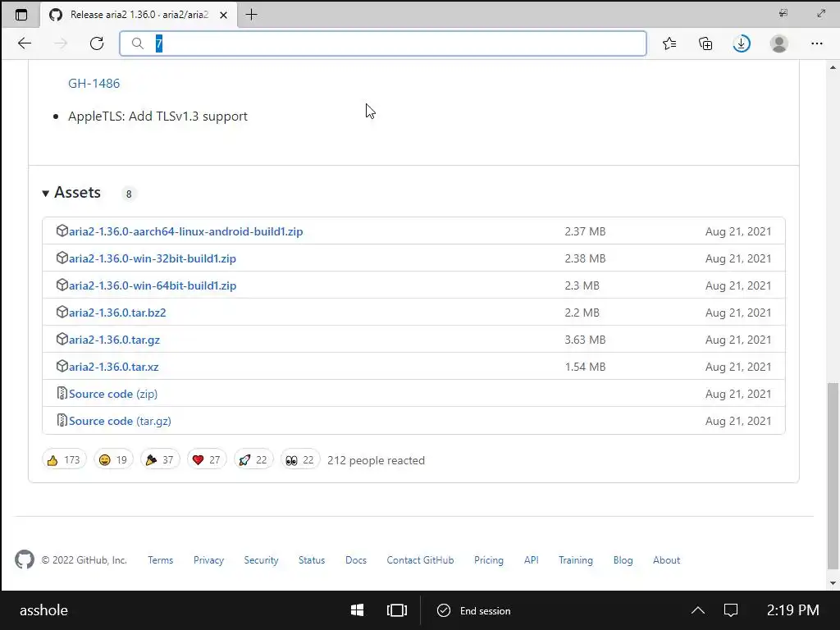840x630 pixels.
Task: Click the 2.37 MB size of android zip
Action: [585, 231]
